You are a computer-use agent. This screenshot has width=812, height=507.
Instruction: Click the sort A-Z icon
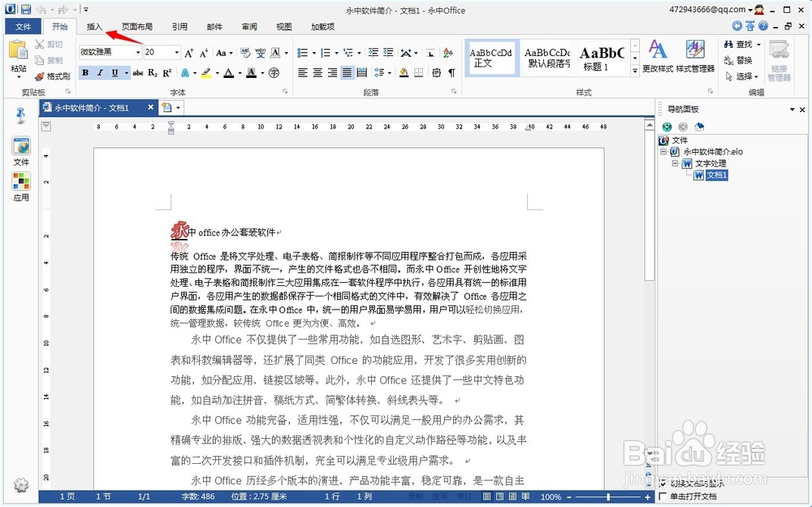pyautogui.click(x=448, y=52)
